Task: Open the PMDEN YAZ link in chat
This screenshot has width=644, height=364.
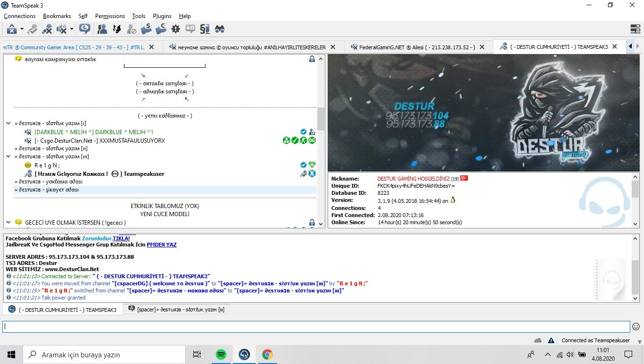Action: coord(161,245)
